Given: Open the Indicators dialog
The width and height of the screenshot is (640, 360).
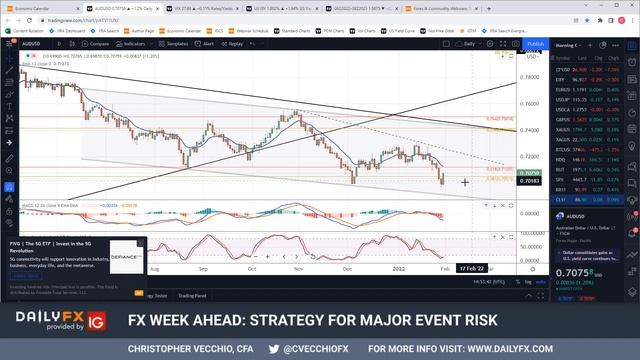Looking at the screenshot, I should tap(130, 44).
